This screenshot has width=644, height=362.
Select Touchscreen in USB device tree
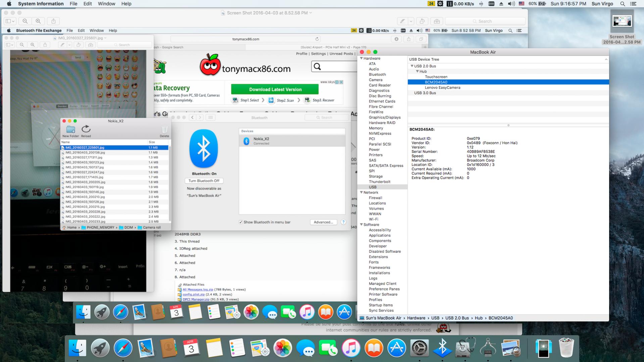coord(508,77)
